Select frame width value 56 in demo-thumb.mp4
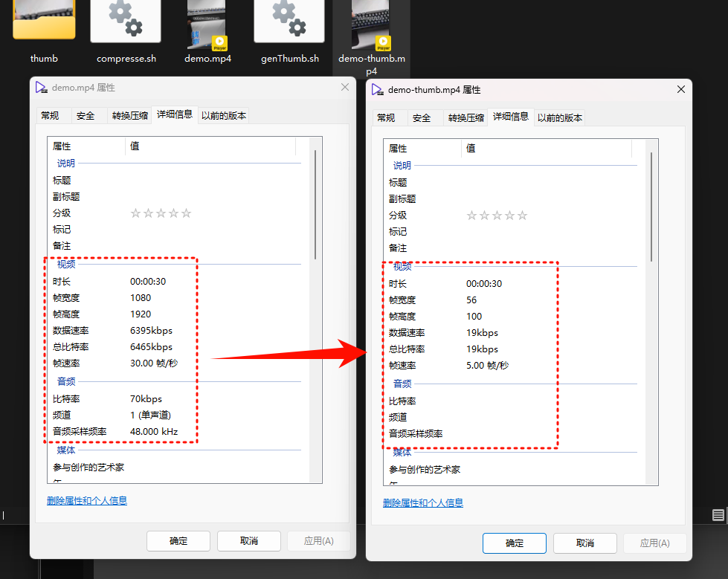This screenshot has width=728, height=579. [471, 300]
